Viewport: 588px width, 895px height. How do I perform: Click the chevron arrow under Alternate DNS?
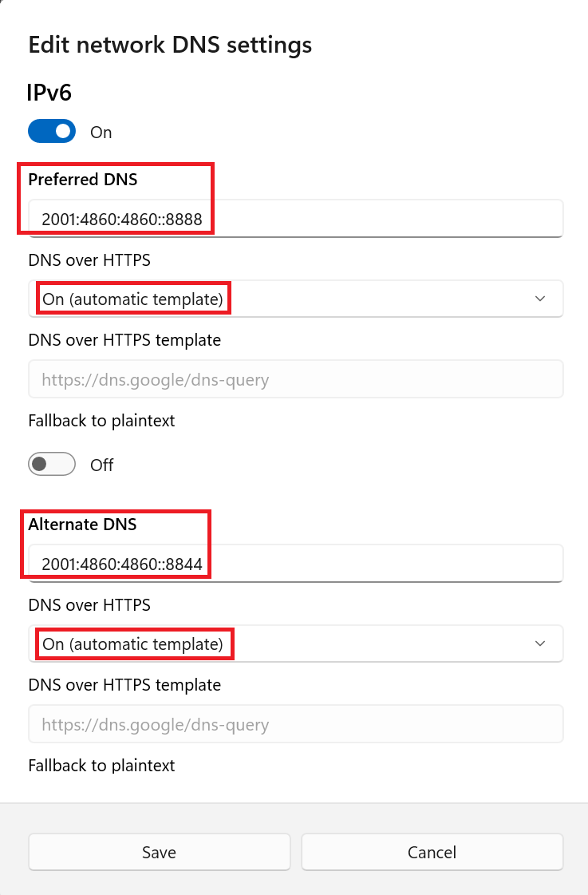coord(540,644)
